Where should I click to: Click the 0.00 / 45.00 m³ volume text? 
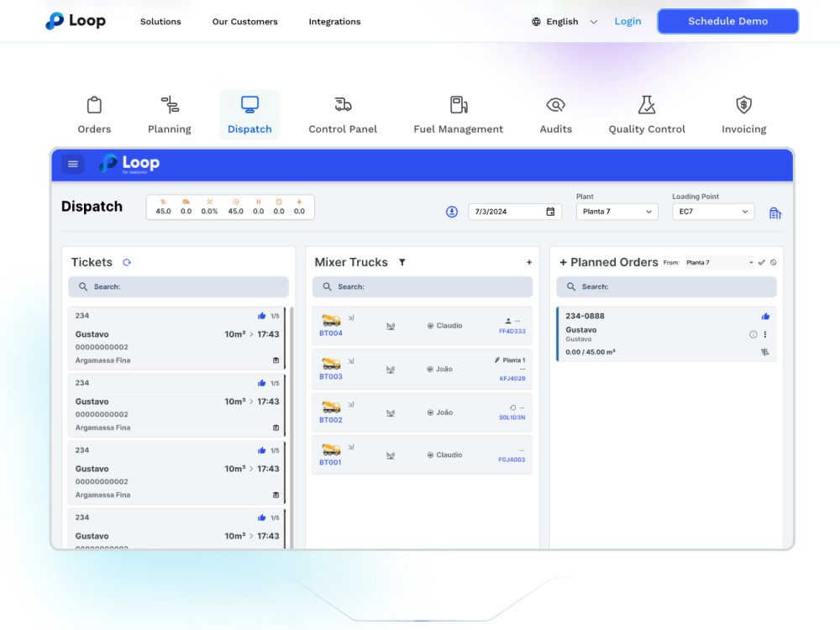[591, 352]
